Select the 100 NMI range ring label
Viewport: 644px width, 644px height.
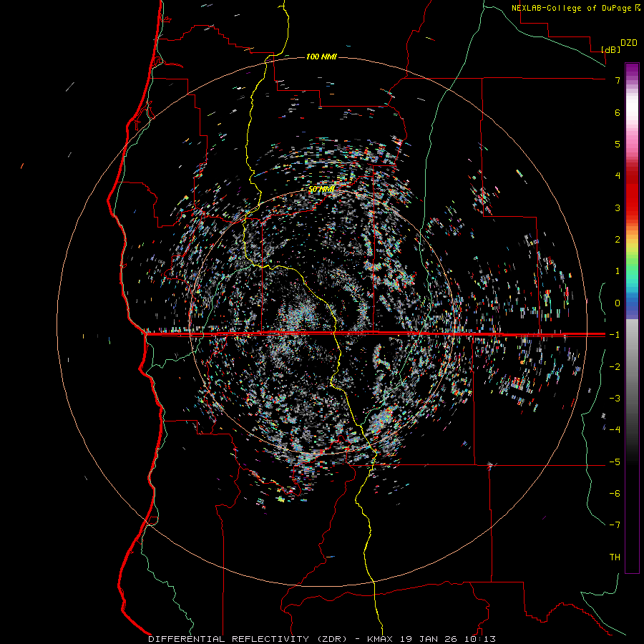click(321, 57)
